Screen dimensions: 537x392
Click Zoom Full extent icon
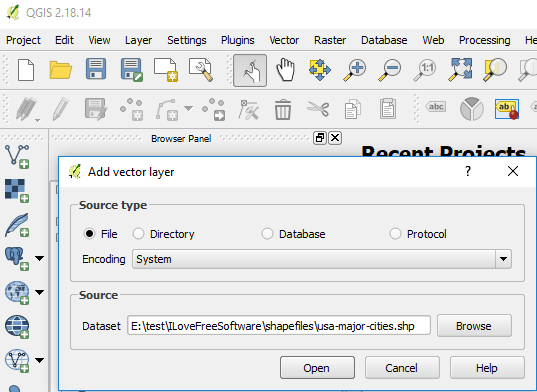click(461, 70)
